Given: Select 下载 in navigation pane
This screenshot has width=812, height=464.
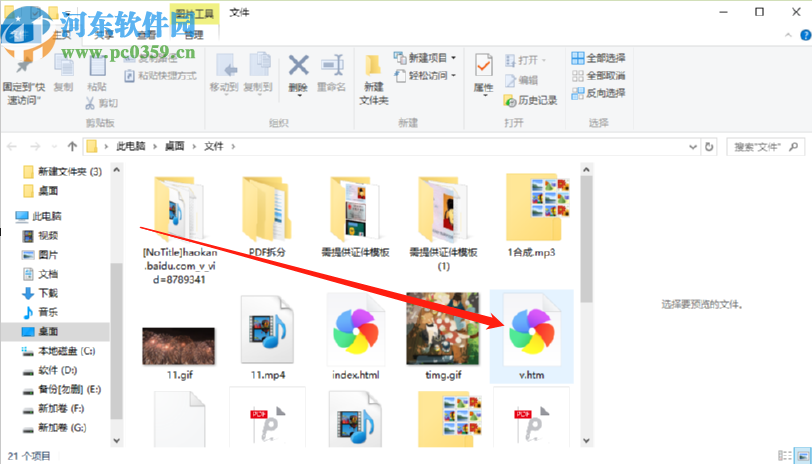Looking at the screenshot, I should [40, 293].
